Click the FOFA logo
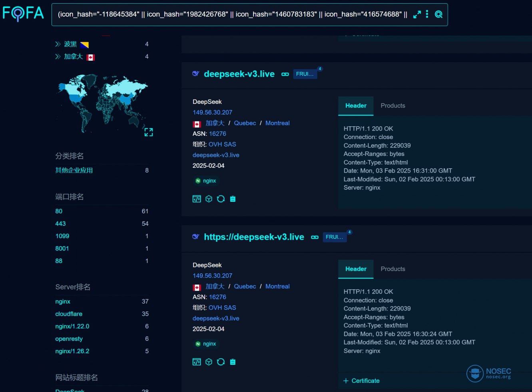532x392 pixels. (23, 14)
